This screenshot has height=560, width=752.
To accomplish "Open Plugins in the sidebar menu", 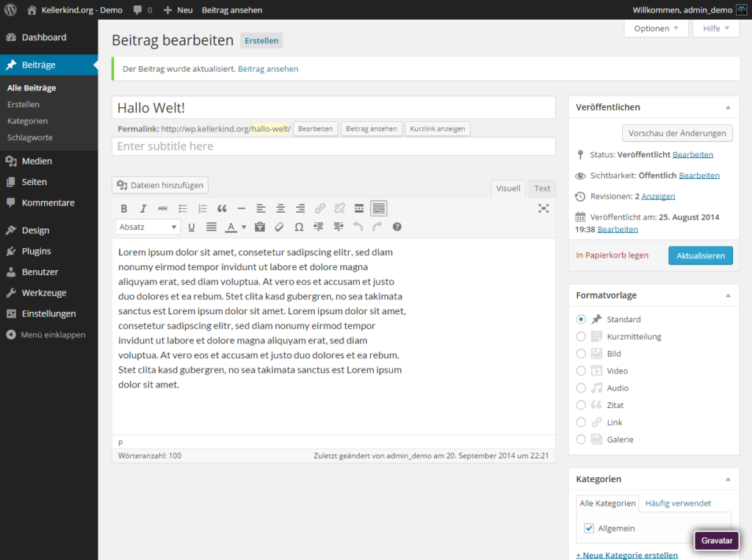I will 36,251.
